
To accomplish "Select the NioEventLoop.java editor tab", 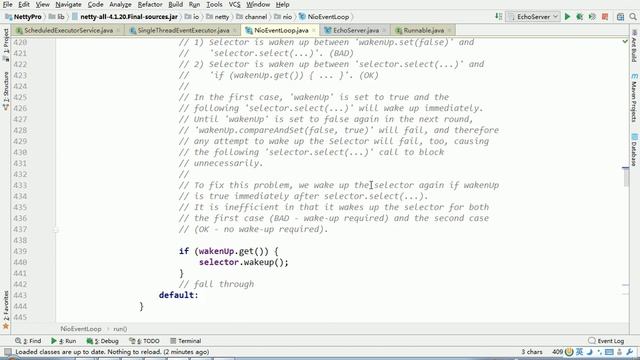I will (281, 30).
